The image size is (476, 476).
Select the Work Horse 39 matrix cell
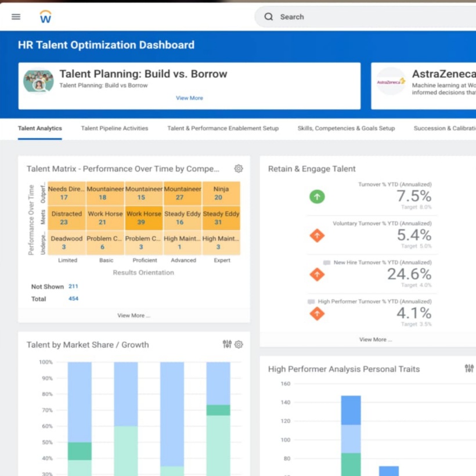click(x=144, y=218)
